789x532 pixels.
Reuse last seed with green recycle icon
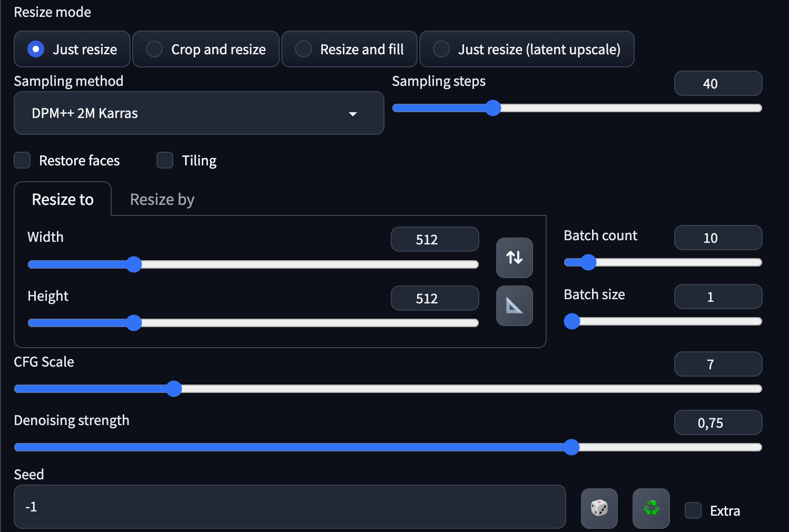651,508
